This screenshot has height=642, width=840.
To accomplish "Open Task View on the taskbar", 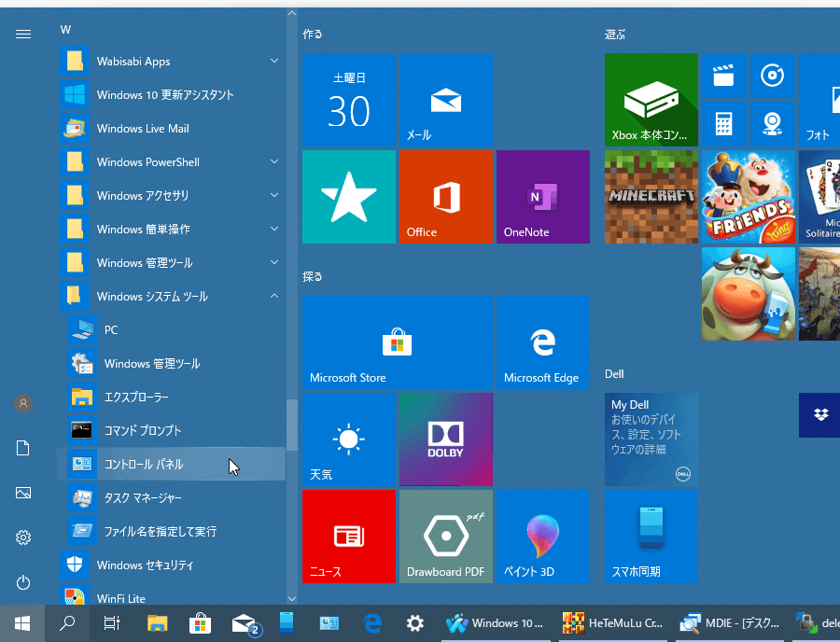I will click(x=111, y=623).
